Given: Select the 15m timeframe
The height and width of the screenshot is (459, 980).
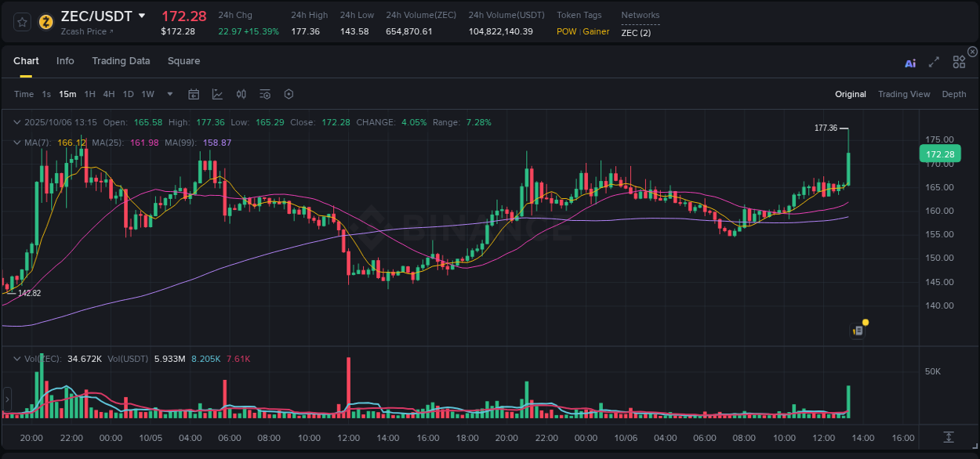Looking at the screenshot, I should [67, 94].
